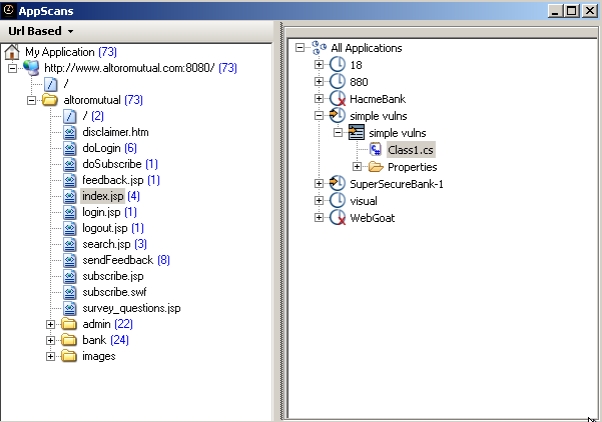
Task: Expand the Properties folder
Action: tap(357, 167)
